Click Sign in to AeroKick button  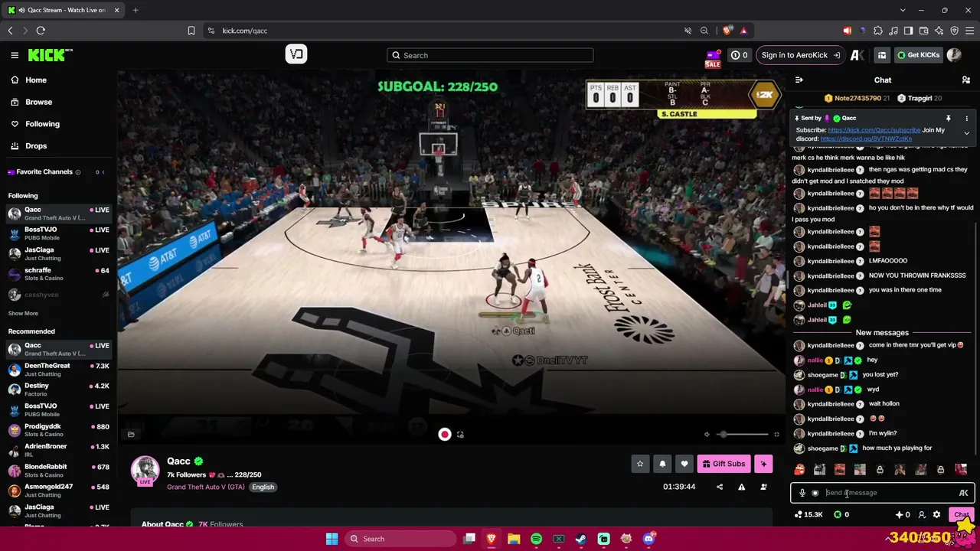(x=800, y=55)
